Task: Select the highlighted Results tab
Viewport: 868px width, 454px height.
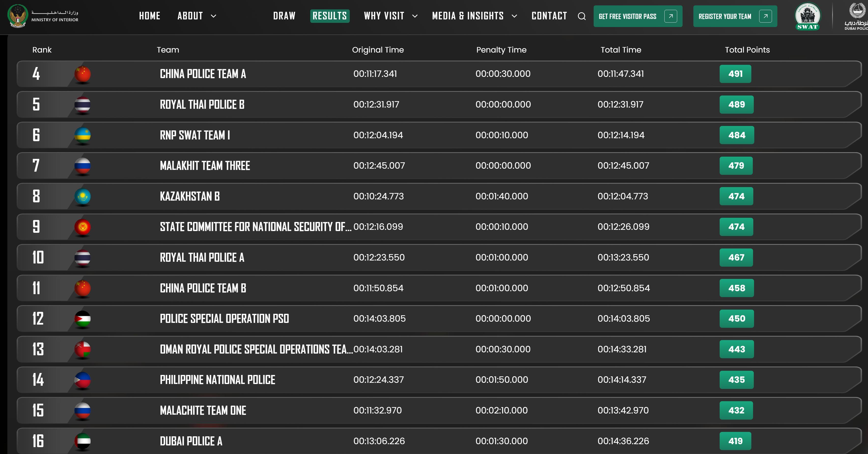Action: 330,16
